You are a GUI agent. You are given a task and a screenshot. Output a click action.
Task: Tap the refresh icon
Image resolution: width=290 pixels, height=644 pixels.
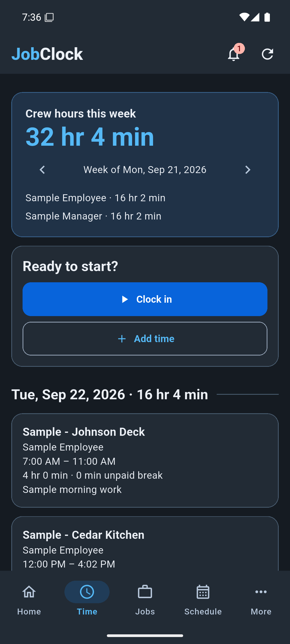click(x=267, y=54)
